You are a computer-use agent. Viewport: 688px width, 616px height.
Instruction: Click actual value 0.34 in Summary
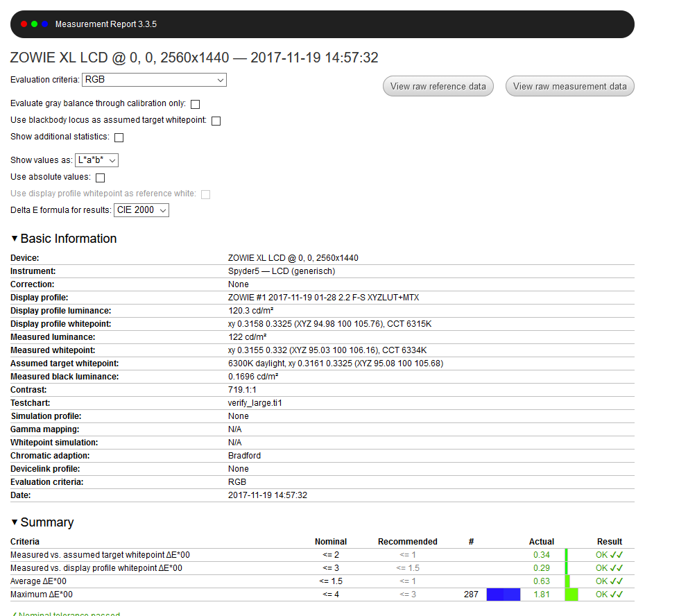(x=542, y=554)
